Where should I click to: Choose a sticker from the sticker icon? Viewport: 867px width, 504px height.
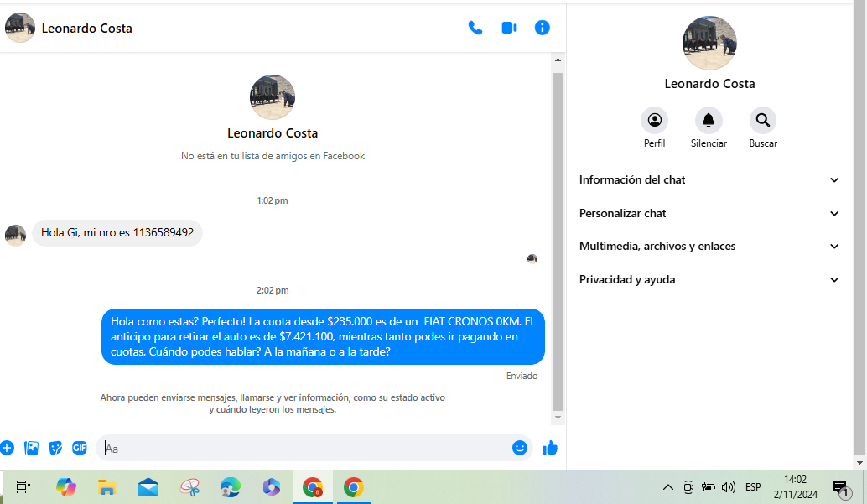55,448
